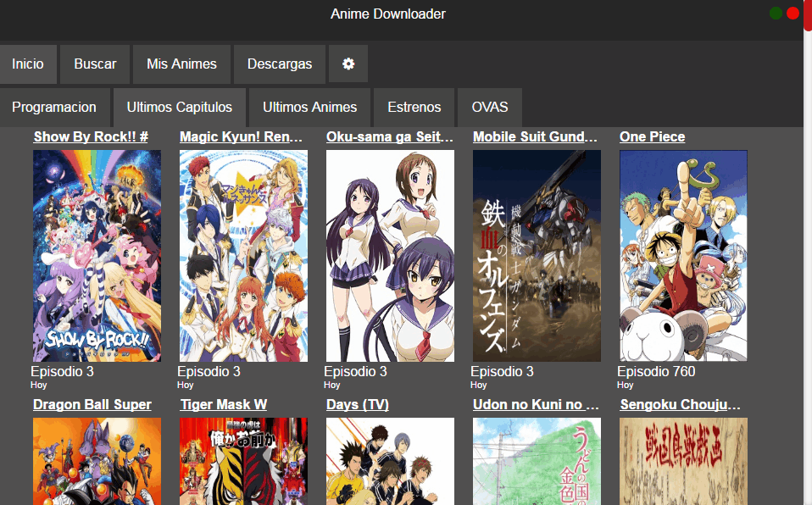Select the Ultimos Capitulos sub-tab

click(x=180, y=108)
